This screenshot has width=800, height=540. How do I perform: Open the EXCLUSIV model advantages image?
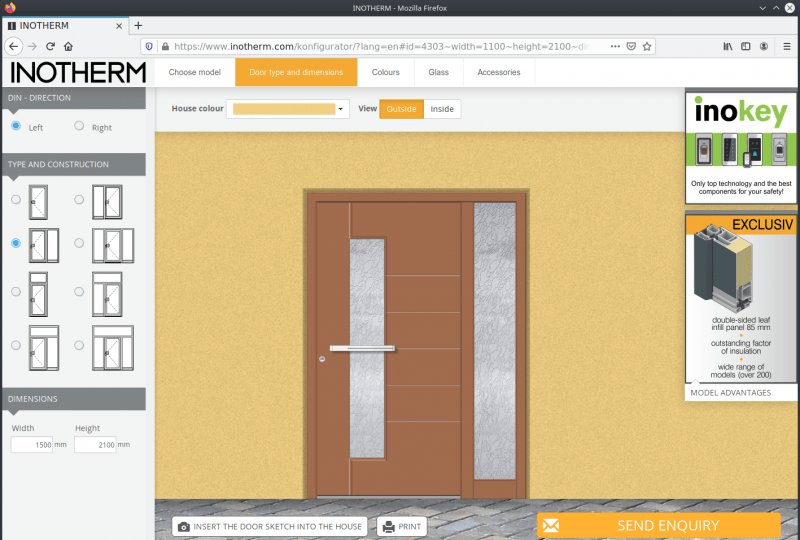(x=741, y=299)
